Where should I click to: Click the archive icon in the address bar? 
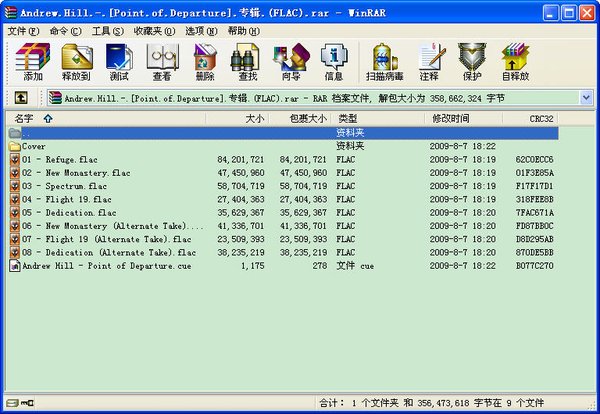coord(55,98)
